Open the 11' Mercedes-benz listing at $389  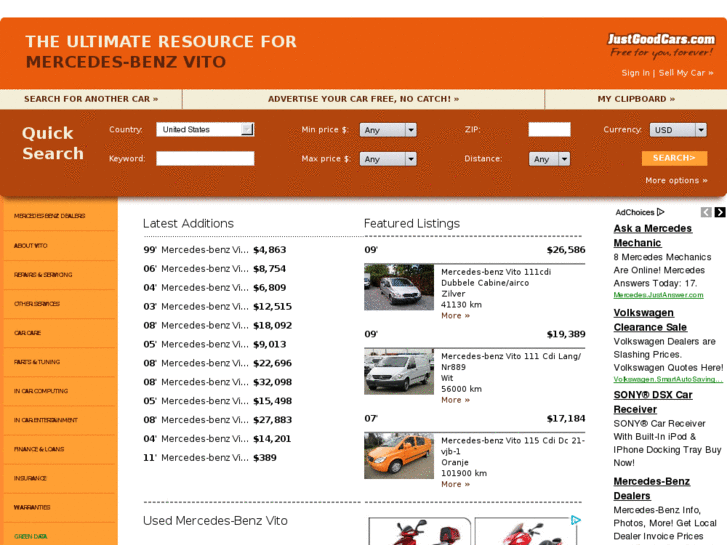coord(210,458)
